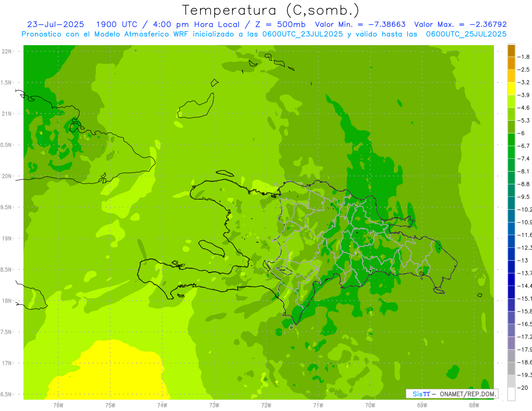Click the '-3.9' legend value
Viewport: 532px width, 411px height.
[x=523, y=95]
